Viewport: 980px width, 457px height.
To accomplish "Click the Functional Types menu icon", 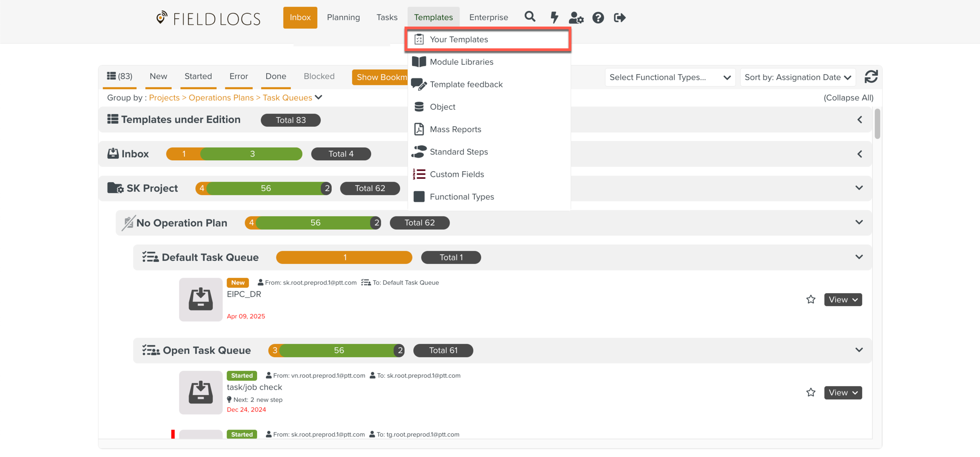I will click(419, 197).
